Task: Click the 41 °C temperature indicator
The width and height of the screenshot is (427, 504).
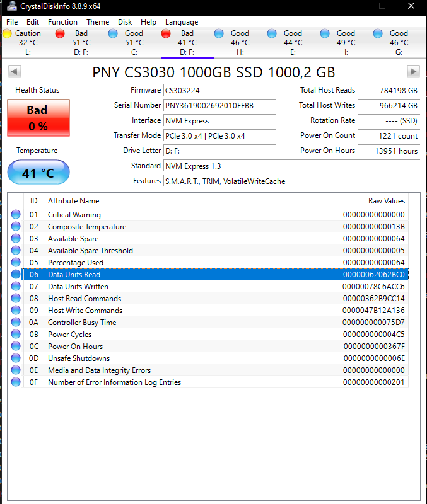Action: 38,173
